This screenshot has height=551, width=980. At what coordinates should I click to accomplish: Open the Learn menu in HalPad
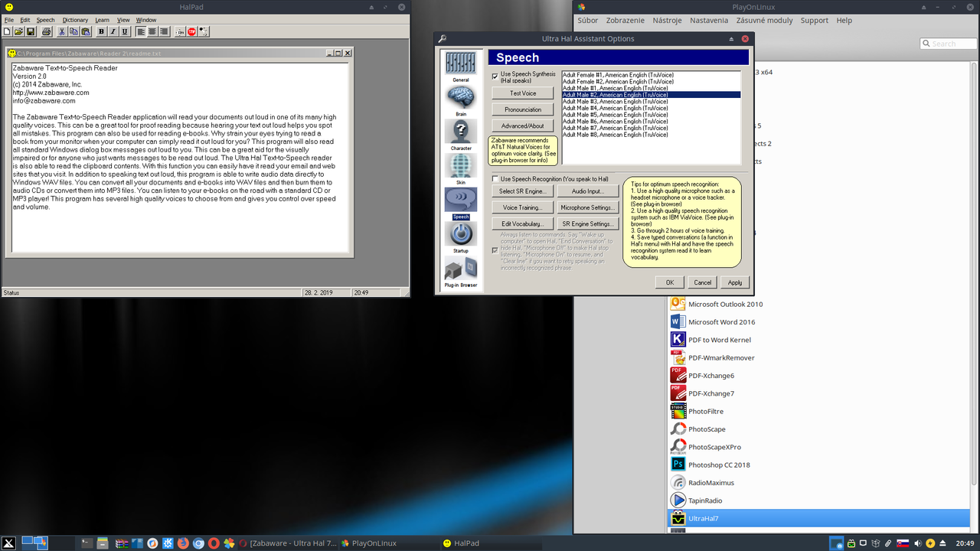102,20
